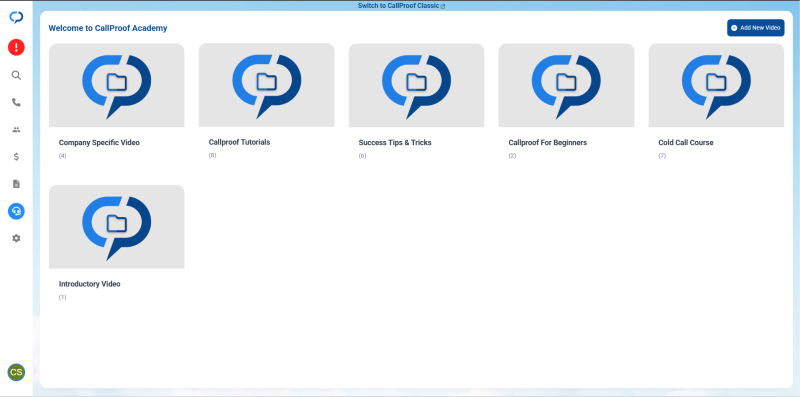Open the CS user avatar menu
The height and width of the screenshot is (397, 800).
(16, 372)
